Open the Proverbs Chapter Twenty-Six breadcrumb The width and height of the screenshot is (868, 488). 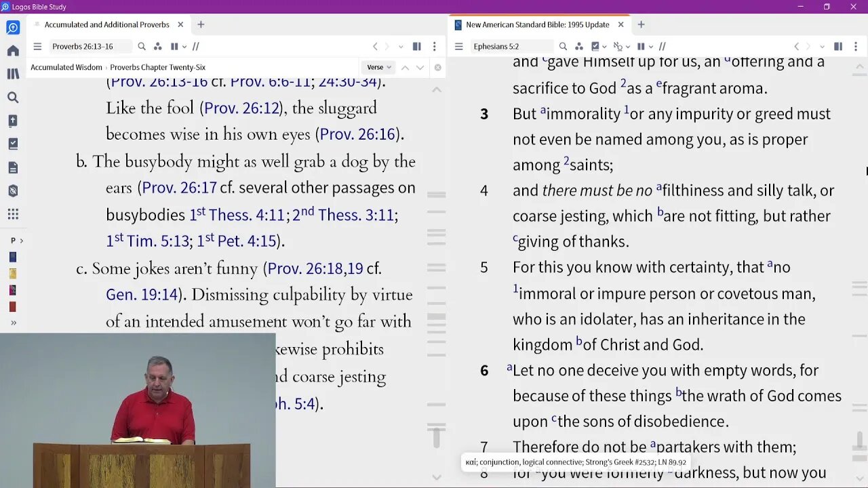click(157, 67)
